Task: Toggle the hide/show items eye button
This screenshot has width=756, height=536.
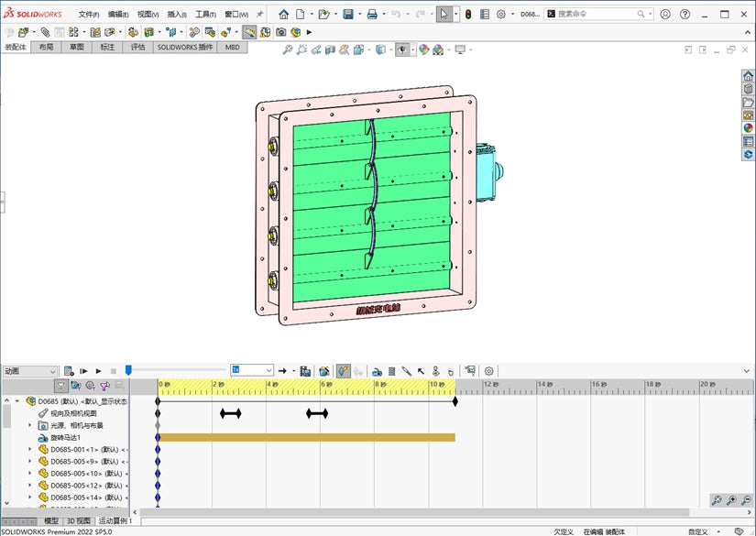Action: 402,49
